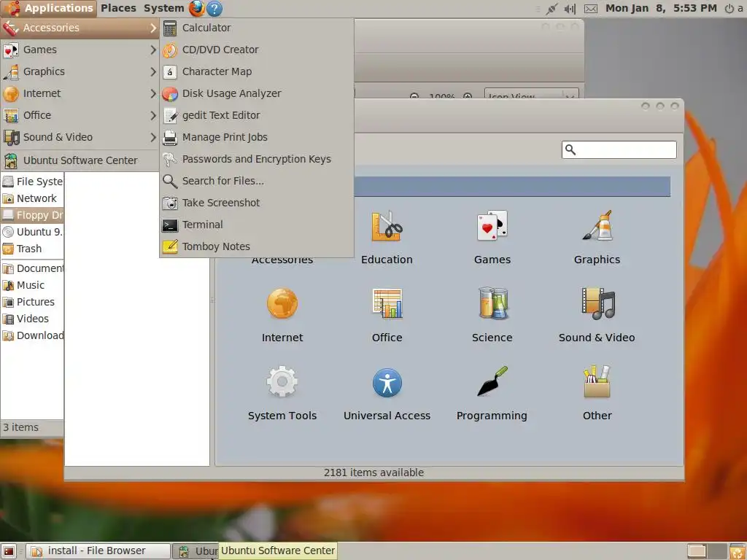Switch to install - File Browser taskbar button
This screenshot has height=560, width=747.
[x=98, y=551]
